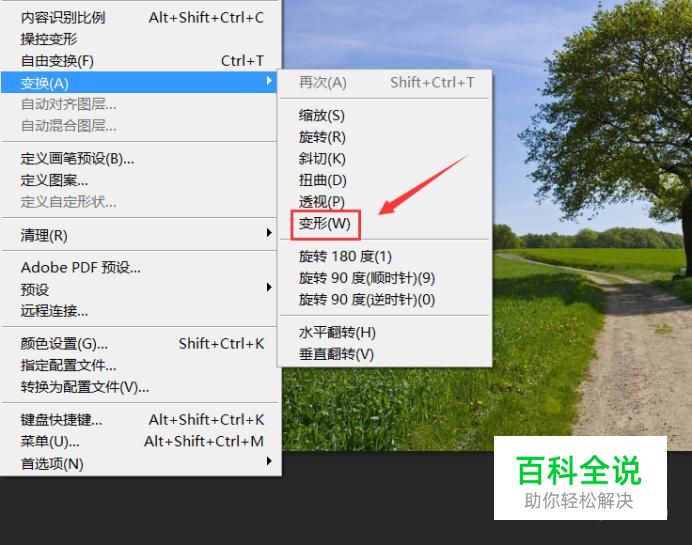
Task: Expand the 变换(A) submenu arrow
Action: [x=269, y=80]
